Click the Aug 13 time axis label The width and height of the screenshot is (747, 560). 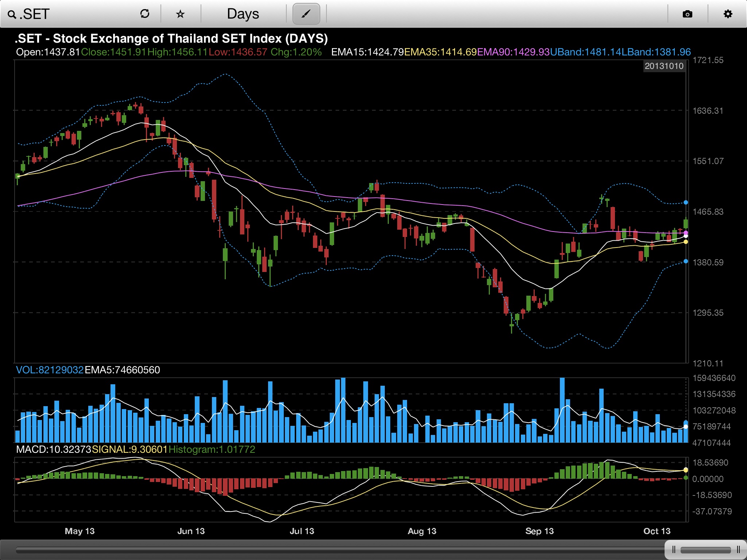tap(422, 531)
